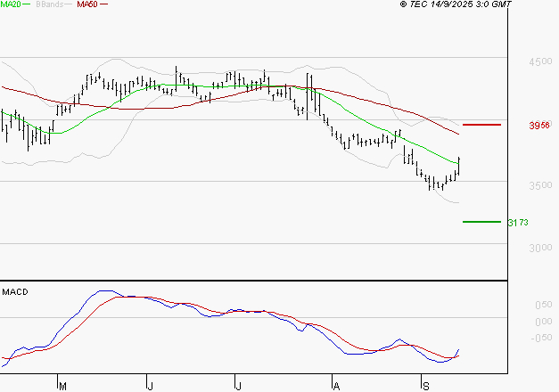Screen dimensions: 559x392
Task: Select the S month marker on time axis
Action: (424, 386)
